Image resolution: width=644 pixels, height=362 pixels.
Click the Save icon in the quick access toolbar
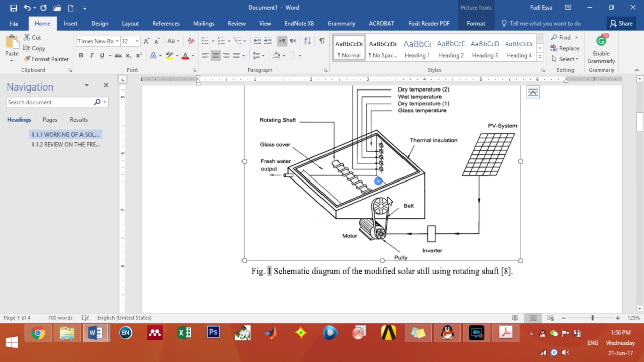pos(14,8)
